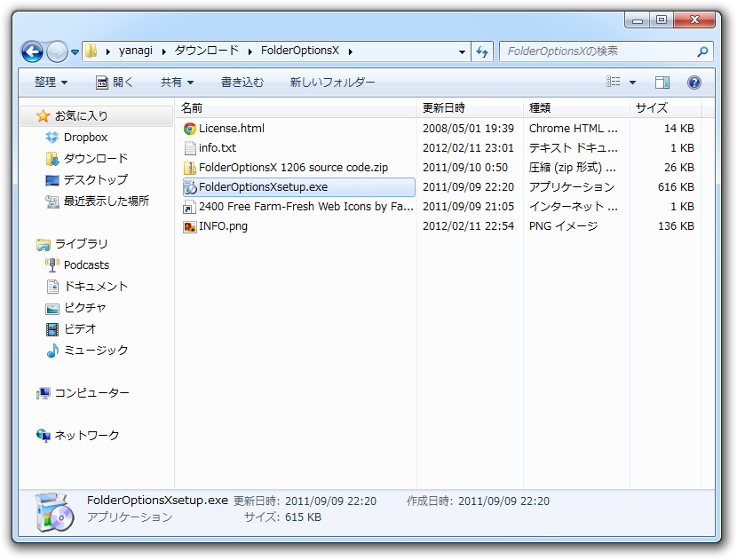Screen dimensions: 737x560
Task: Expand the arrow after yanagi in the address bar
Action: [164, 51]
